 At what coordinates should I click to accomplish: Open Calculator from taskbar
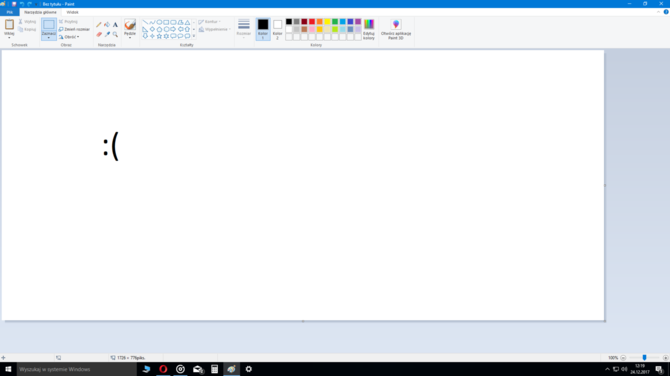[215, 369]
